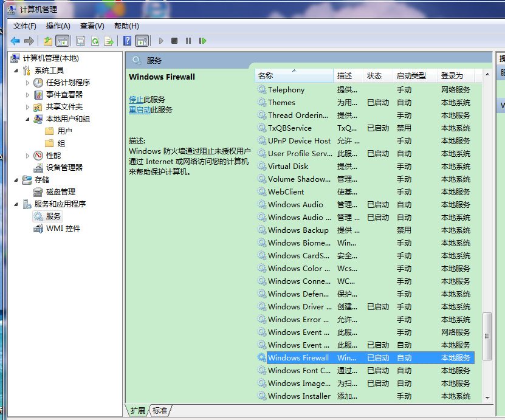The width and height of the screenshot is (505, 420).
Task: Toggle the show/hide action pane icon
Action: point(142,41)
